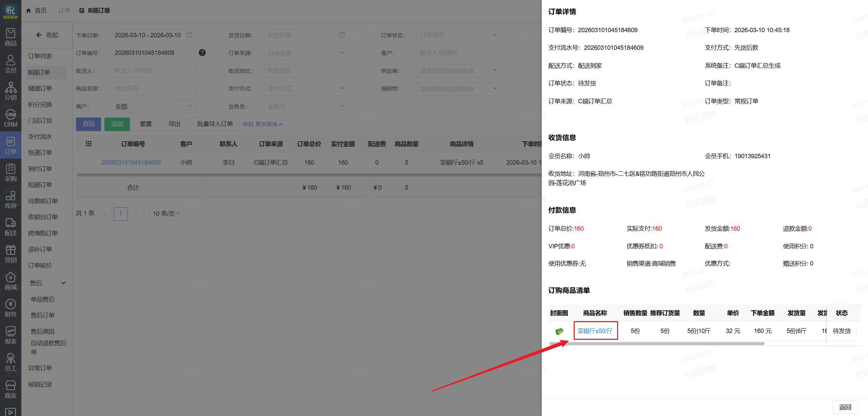Image resolution: width=868 pixels, height=416 pixels.
Task: Select the order row radio button
Action: [x=88, y=163]
